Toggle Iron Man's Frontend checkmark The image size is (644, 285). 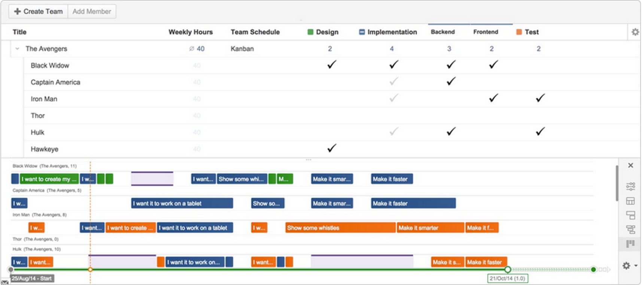pos(493,98)
